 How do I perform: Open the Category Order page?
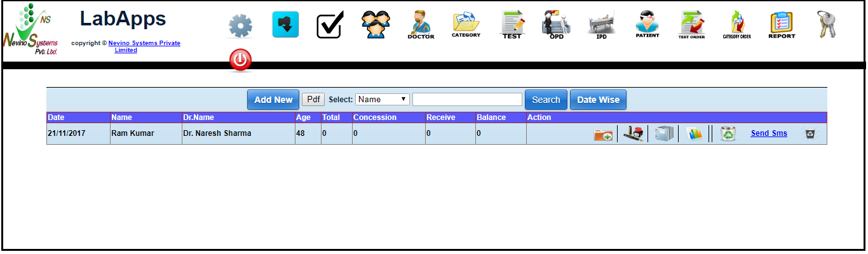tap(736, 25)
